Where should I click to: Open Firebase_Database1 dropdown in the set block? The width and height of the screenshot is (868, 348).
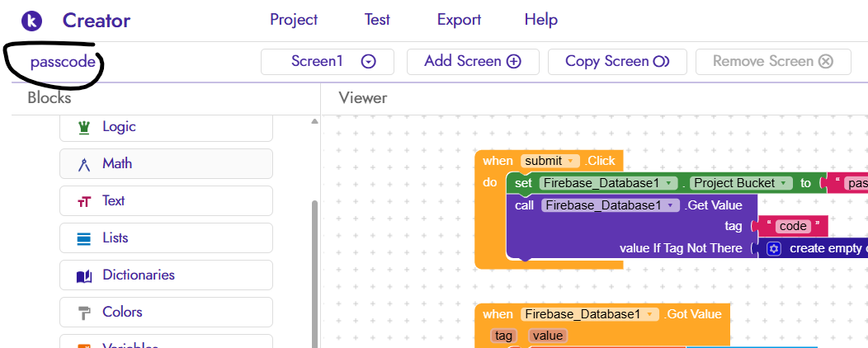click(x=609, y=183)
